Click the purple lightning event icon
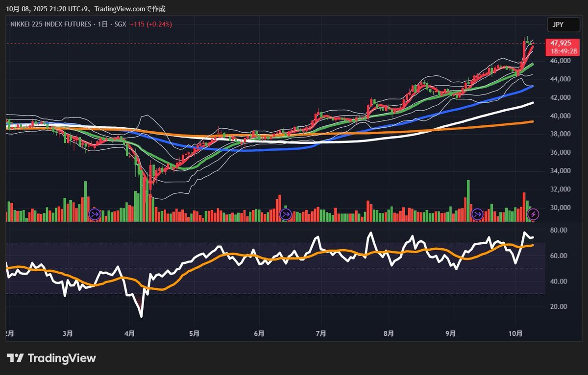 [534, 214]
